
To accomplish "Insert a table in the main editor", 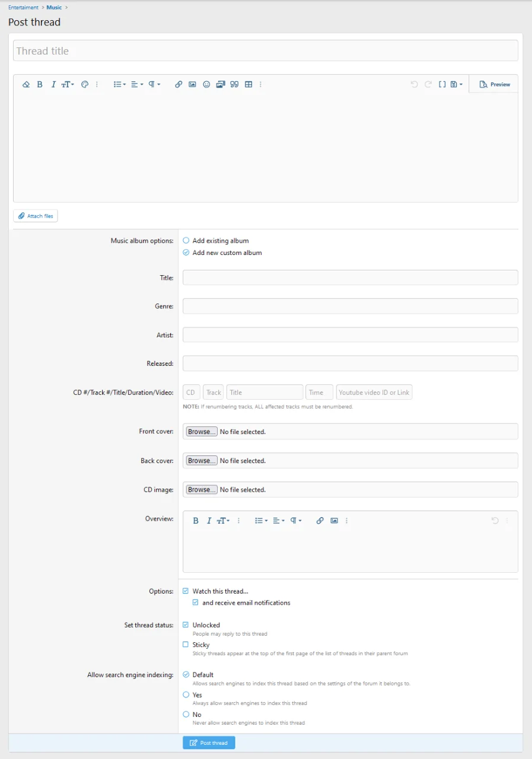I will click(x=249, y=85).
